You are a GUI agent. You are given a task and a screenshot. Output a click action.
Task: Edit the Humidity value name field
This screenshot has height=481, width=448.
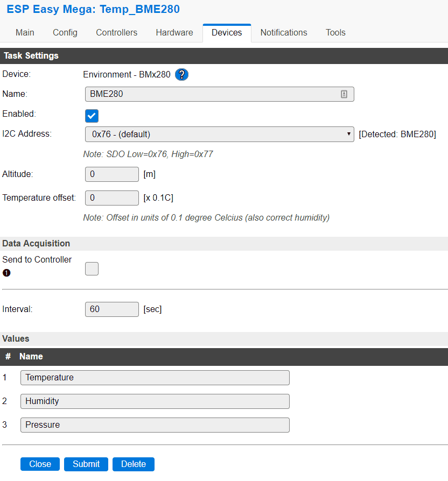click(155, 401)
